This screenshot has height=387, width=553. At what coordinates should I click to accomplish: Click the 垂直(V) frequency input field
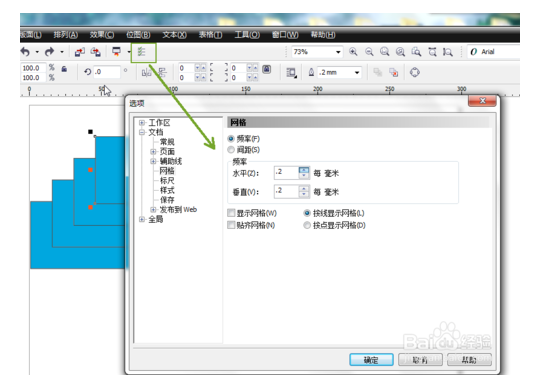pos(287,192)
